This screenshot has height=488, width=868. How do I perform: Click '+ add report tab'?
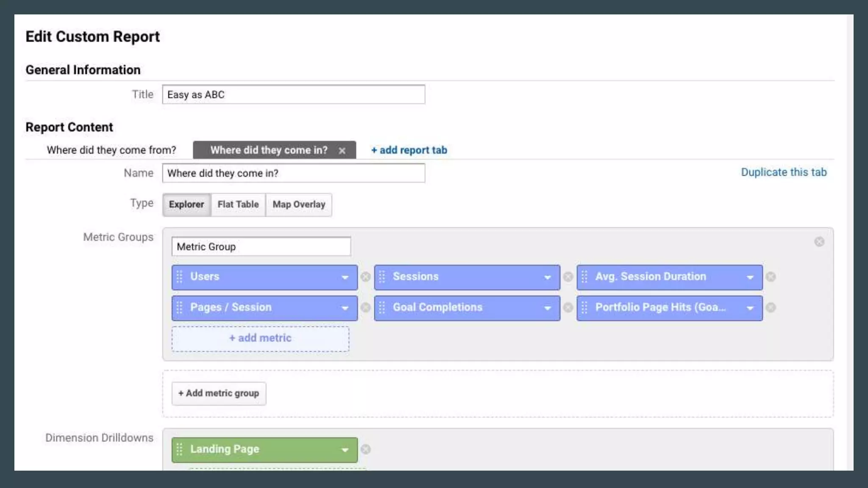(409, 150)
